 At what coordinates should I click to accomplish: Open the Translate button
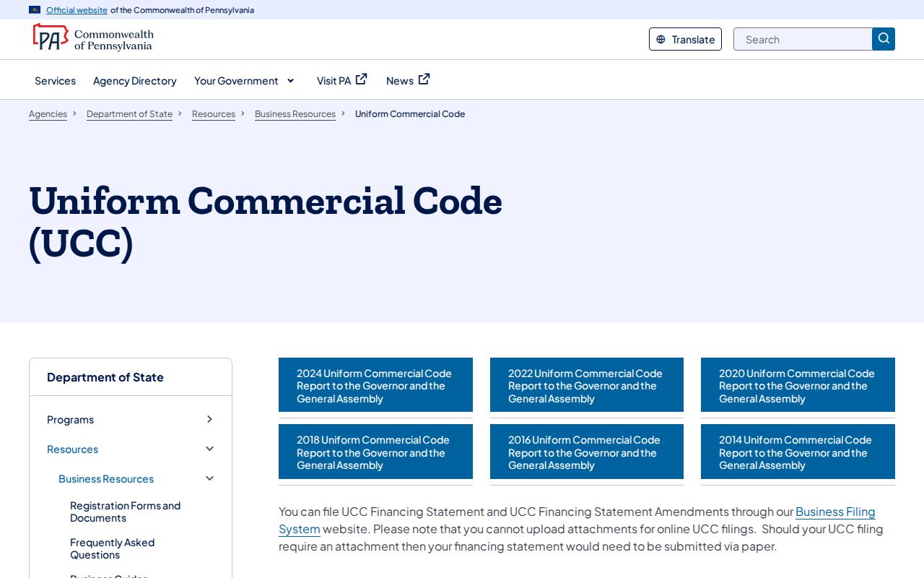pos(685,39)
